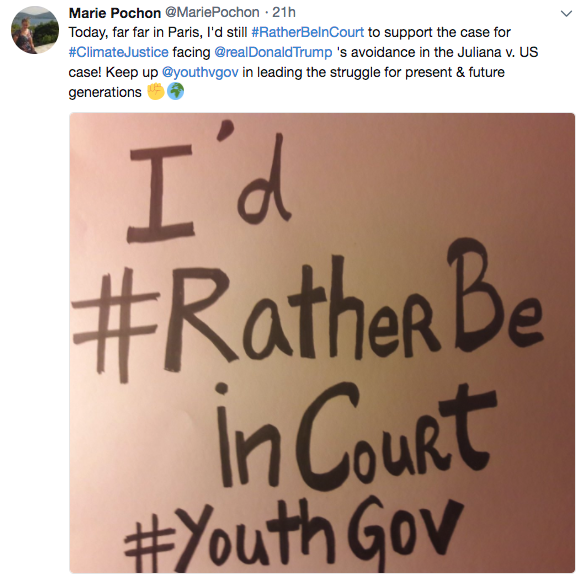Click the @MariePochon handle

coord(212,13)
